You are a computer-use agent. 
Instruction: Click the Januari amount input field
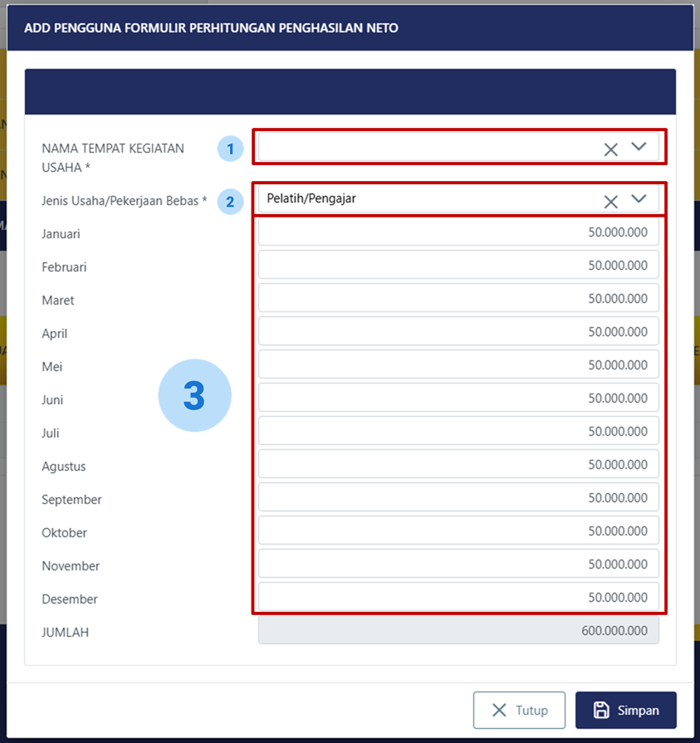458,232
